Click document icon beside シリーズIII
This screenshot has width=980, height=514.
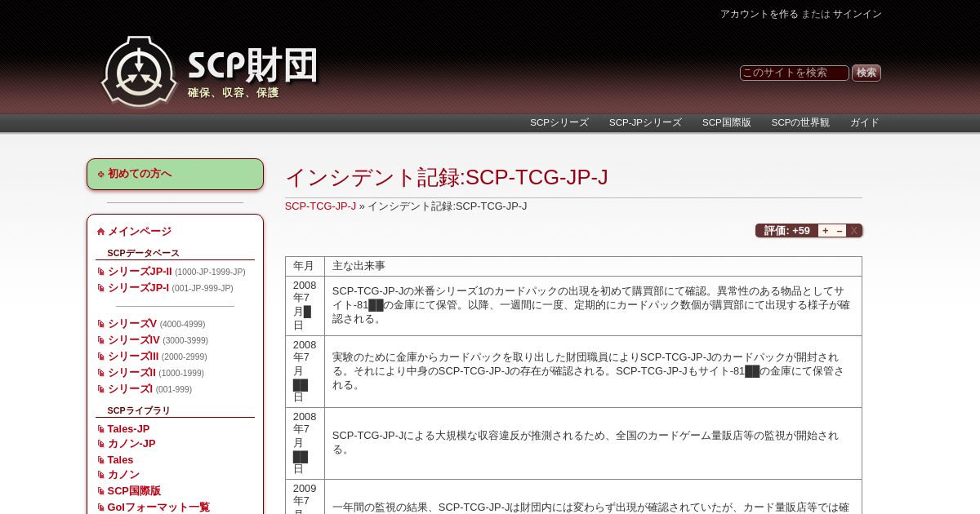click(x=101, y=357)
